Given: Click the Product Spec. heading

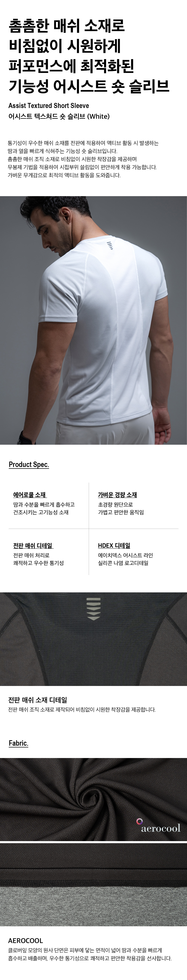Looking at the screenshot, I should click(29, 465).
